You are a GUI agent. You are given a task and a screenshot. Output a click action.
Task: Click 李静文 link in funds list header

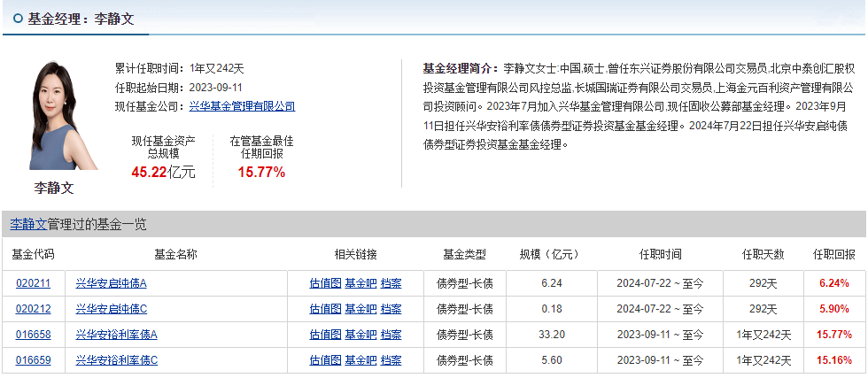point(28,224)
